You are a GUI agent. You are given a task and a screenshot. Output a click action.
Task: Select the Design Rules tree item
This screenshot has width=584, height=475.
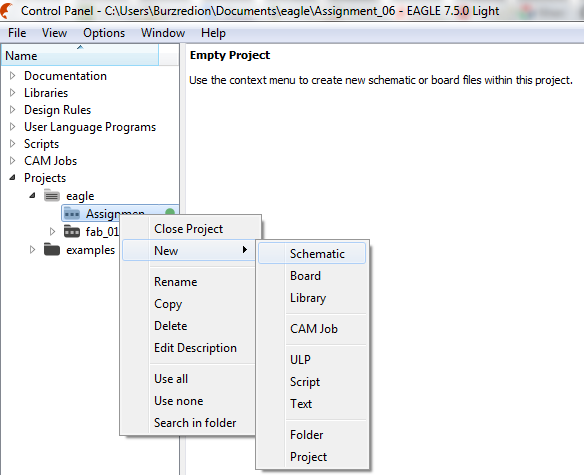tap(57, 110)
